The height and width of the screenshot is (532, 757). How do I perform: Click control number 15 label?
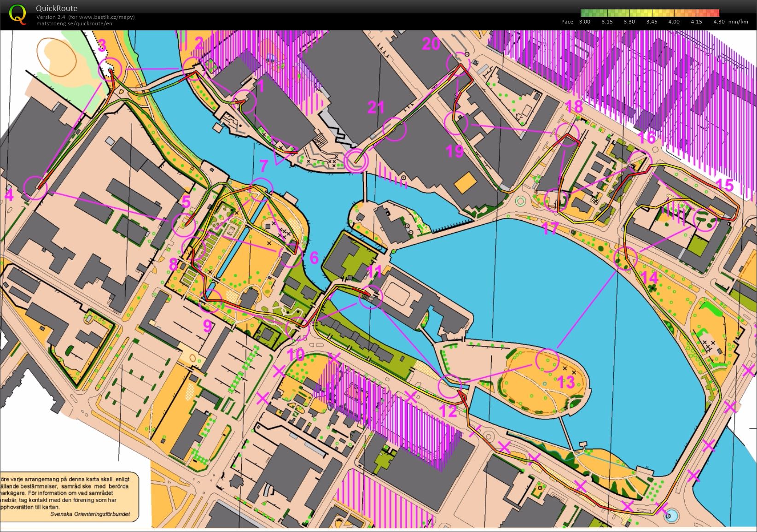point(724,186)
